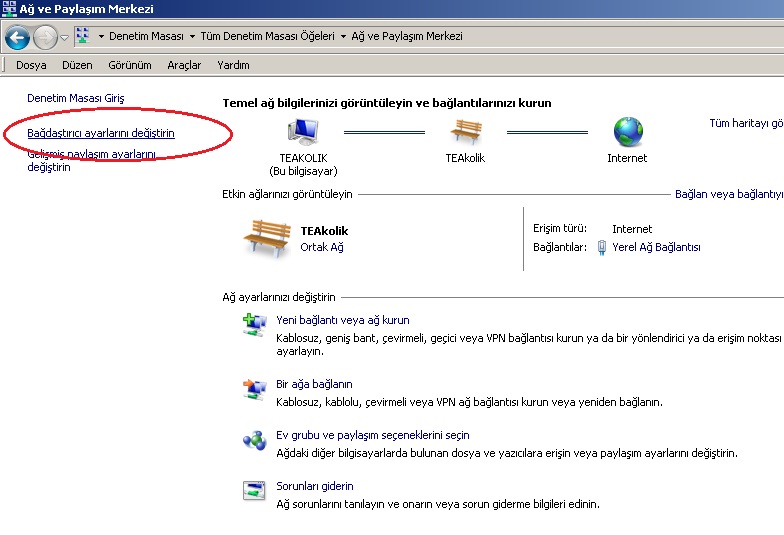Image resolution: width=784 pixels, height=535 pixels.
Task: Click the icon for Yeni bağlantı veya ağ kurun
Action: click(x=254, y=325)
